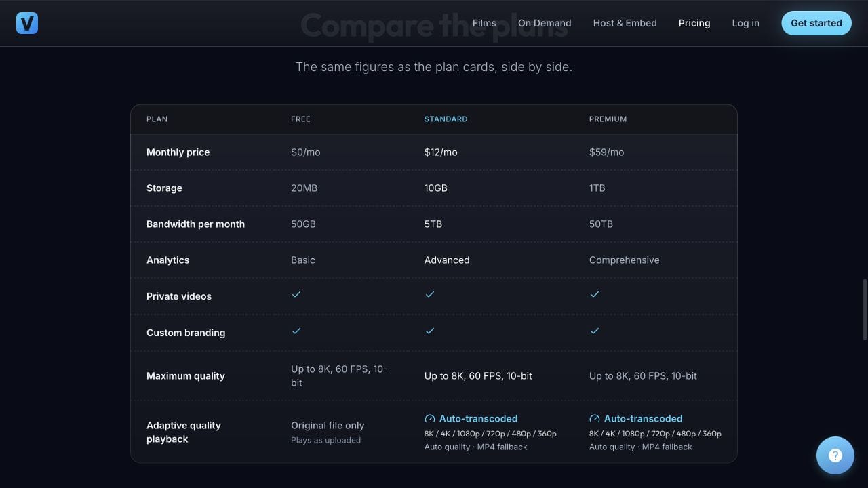Click the 50TB bandwidth value
The width and height of the screenshot is (868, 488).
click(601, 224)
